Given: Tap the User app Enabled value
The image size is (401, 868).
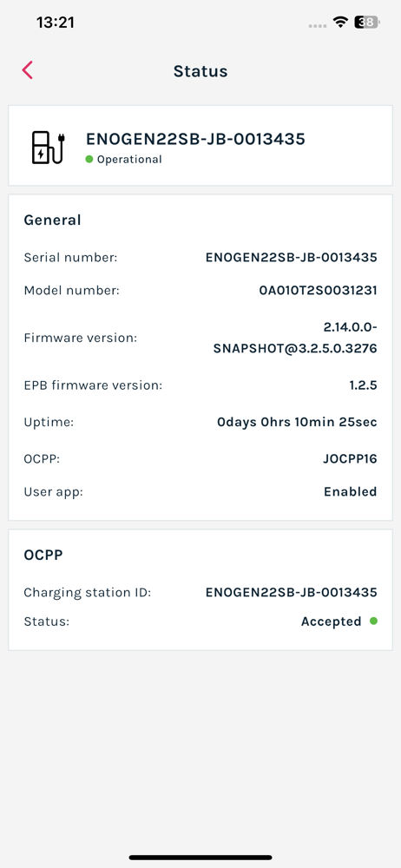Looking at the screenshot, I should (x=350, y=491).
